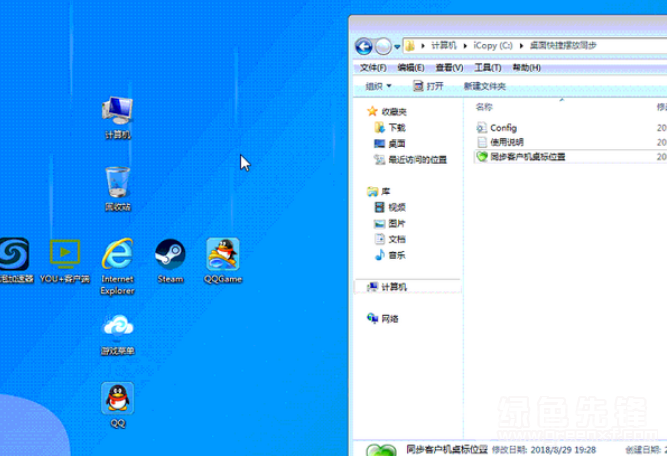The image size is (667, 456).
Task: Select 音乐 library in navigation pane
Action: (x=390, y=255)
